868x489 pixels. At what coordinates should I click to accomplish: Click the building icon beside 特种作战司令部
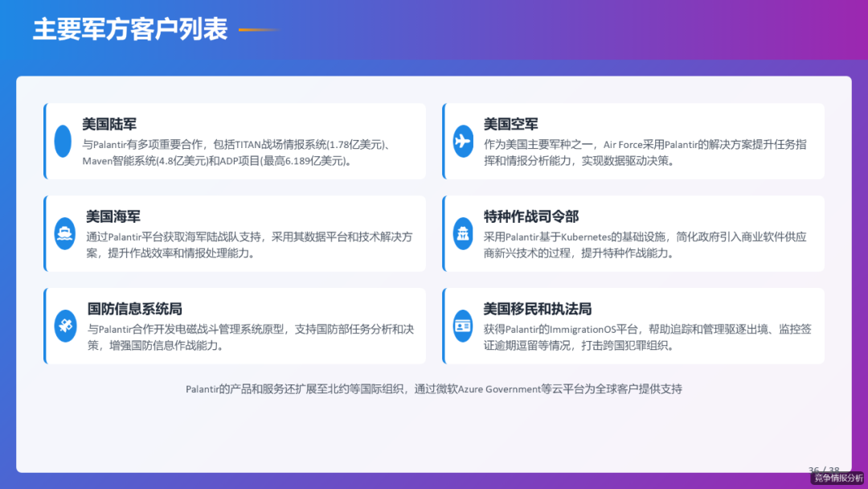[463, 234]
